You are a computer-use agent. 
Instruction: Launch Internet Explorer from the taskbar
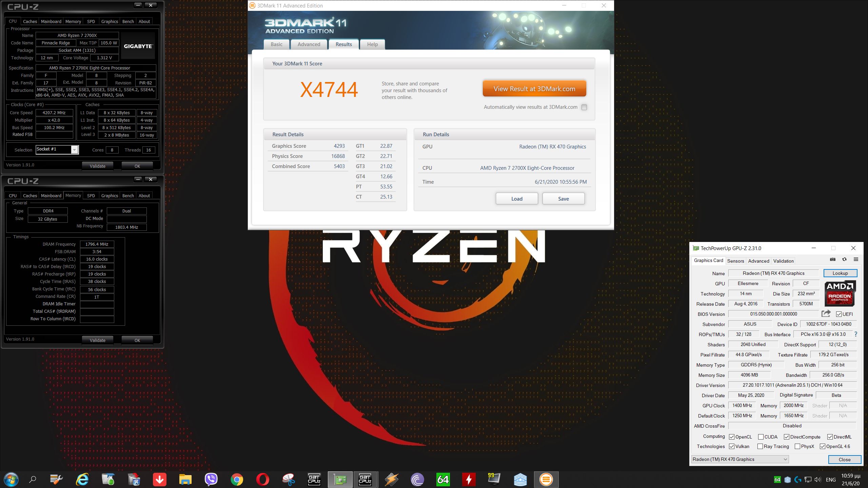point(82,479)
